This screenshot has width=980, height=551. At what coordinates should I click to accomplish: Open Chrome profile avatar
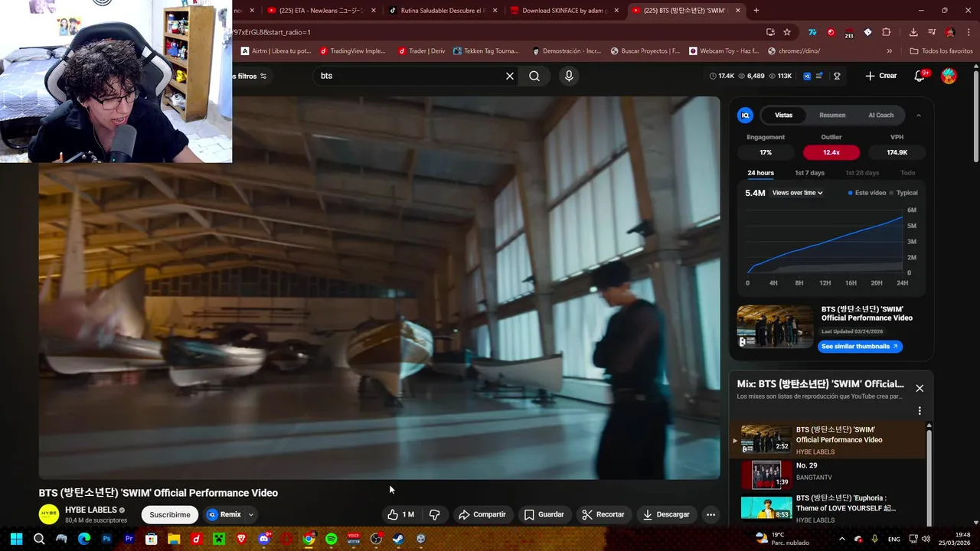pos(950,32)
